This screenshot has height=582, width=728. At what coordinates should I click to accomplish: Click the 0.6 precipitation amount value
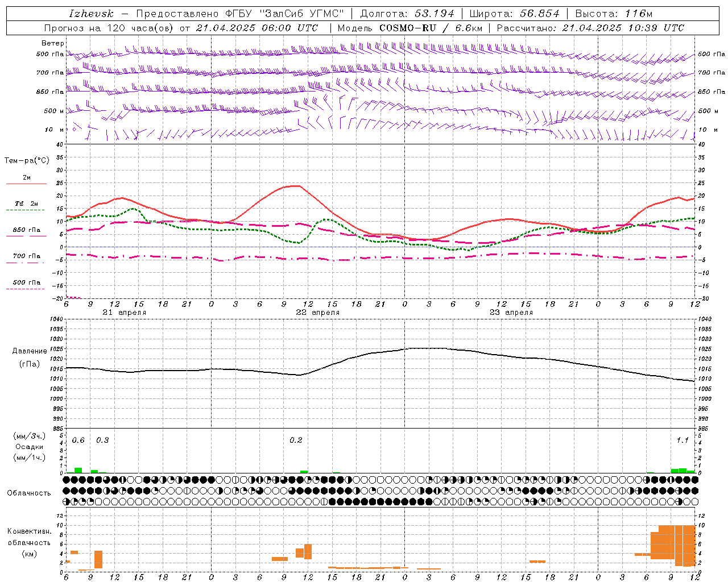[x=78, y=440]
